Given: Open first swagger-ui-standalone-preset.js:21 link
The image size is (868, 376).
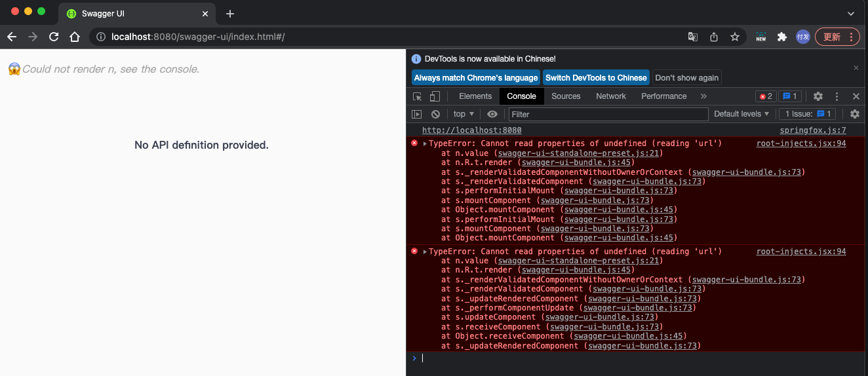Looking at the screenshot, I should (x=578, y=153).
